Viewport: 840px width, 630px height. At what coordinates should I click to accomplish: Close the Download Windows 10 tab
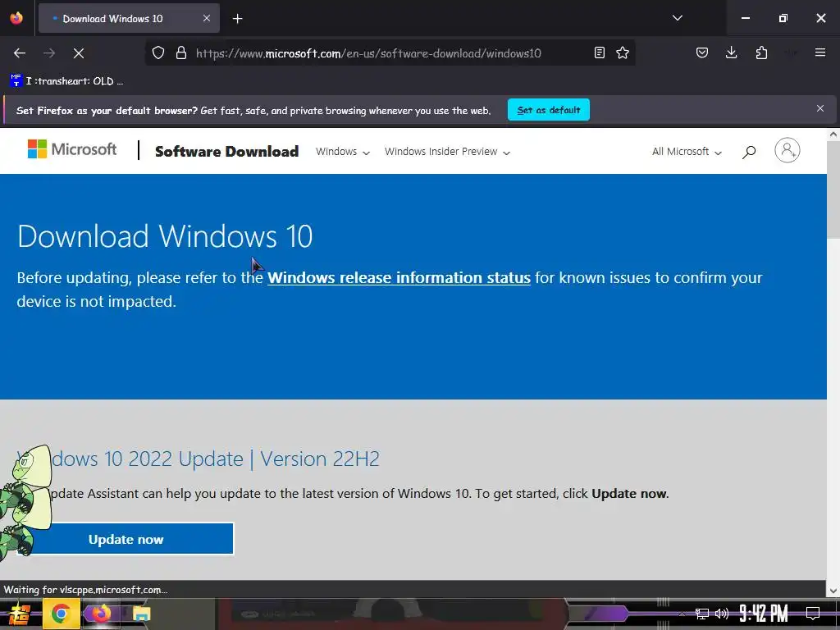point(206,18)
